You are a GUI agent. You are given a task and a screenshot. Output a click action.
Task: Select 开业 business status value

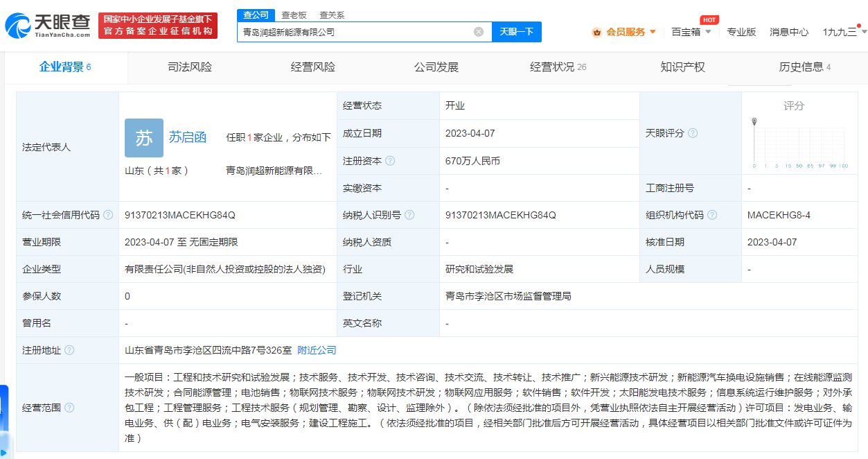click(x=455, y=106)
